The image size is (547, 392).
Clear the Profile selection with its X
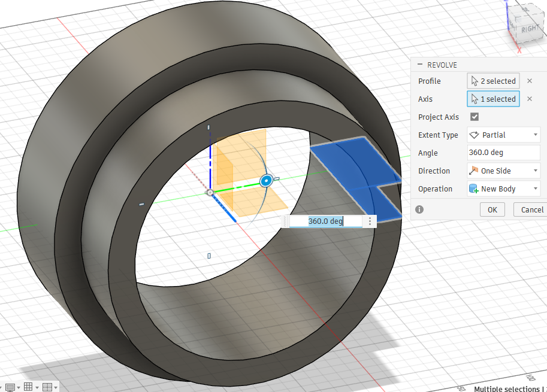(x=530, y=81)
